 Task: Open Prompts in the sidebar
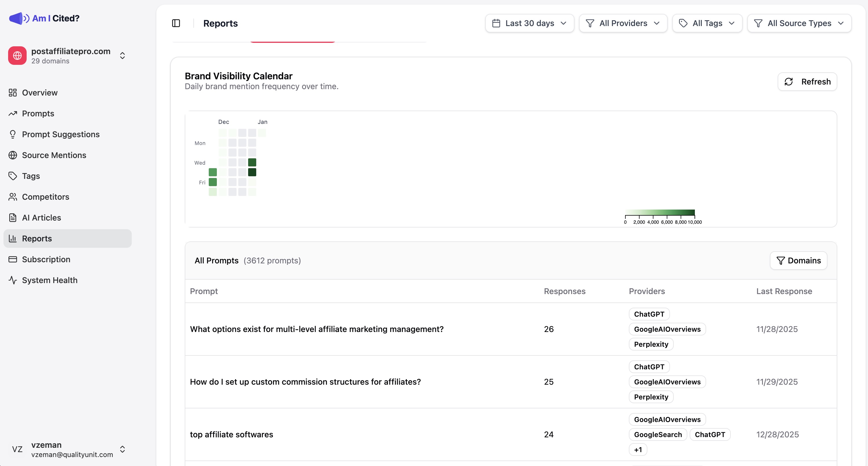[38, 113]
